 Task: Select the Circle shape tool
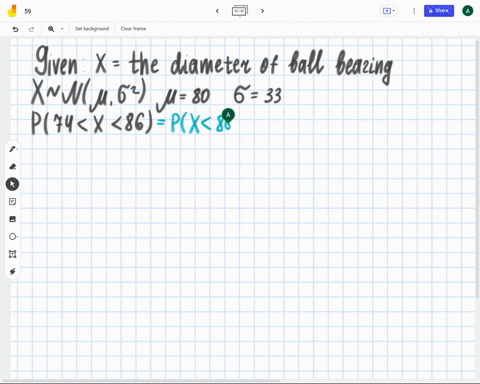tap(13, 237)
